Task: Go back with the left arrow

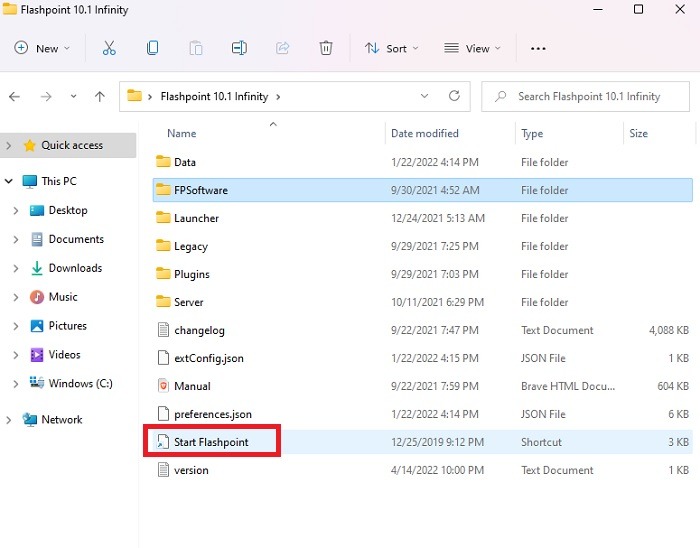Action: [14, 96]
